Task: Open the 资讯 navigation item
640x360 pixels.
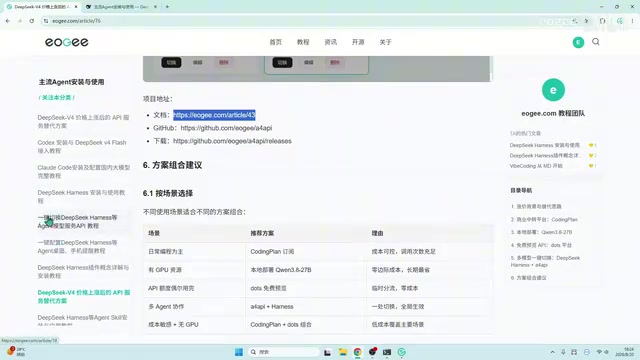Action: pos(331,42)
